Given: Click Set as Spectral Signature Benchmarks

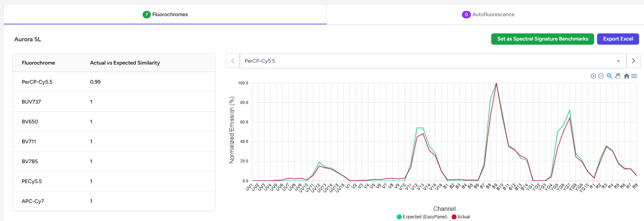Looking at the screenshot, I should coord(542,39).
